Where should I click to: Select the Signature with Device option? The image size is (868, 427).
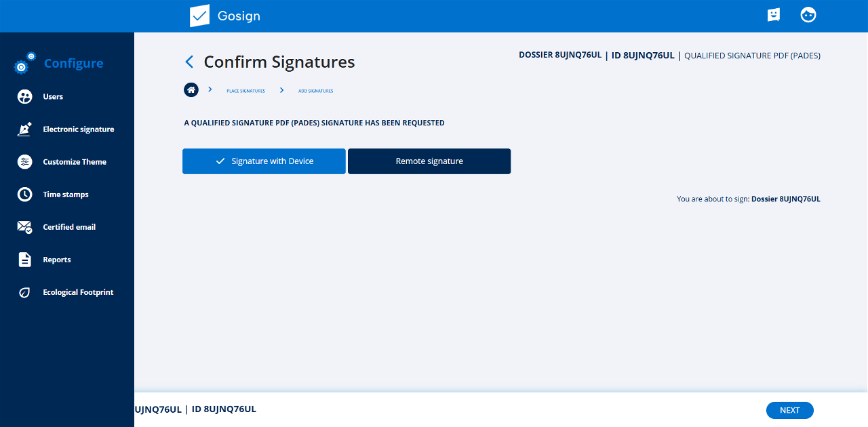tap(264, 161)
